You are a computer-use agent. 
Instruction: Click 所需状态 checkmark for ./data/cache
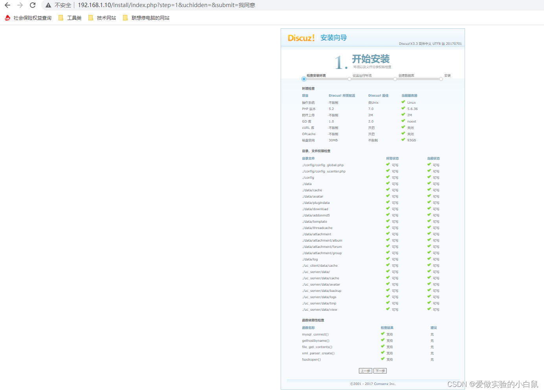(388, 189)
